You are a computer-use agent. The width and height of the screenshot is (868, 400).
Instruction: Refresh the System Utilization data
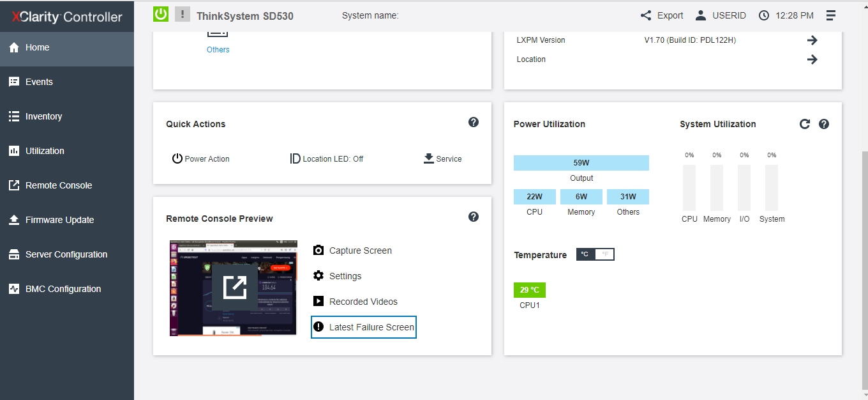(805, 124)
